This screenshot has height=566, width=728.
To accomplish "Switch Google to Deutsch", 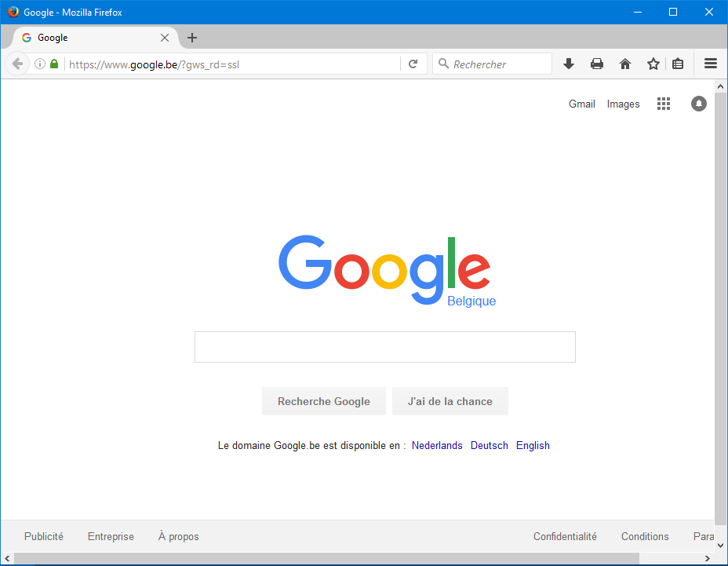I will point(490,445).
